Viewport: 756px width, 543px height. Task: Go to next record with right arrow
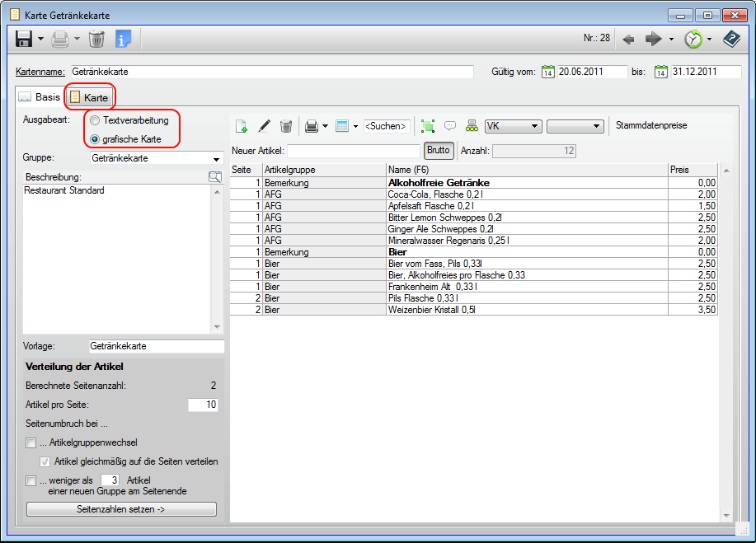pyautogui.click(x=654, y=39)
